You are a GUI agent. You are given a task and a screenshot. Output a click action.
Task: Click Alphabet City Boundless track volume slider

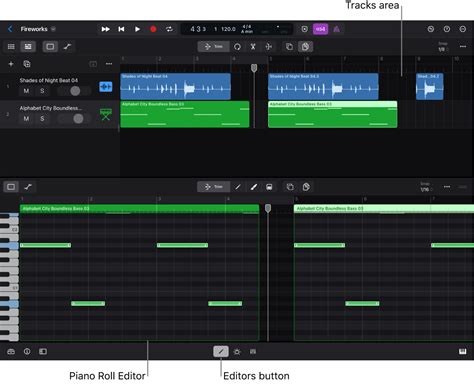pos(74,119)
